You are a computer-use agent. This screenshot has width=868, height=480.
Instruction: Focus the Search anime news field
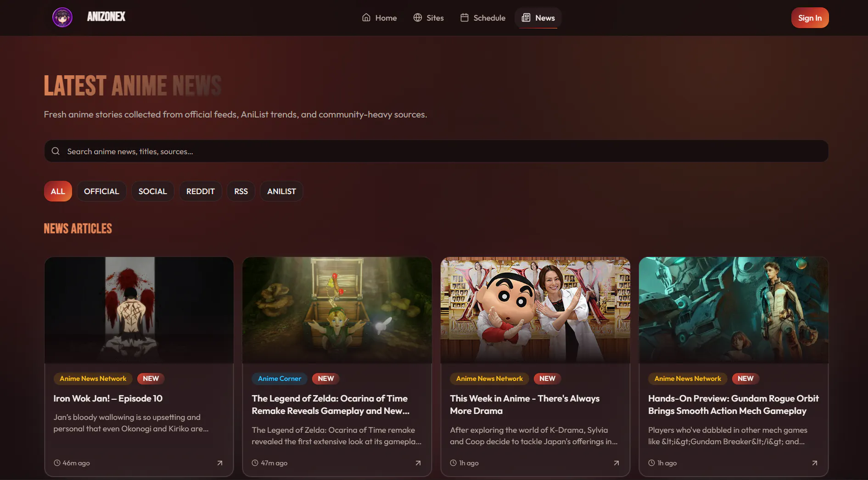coord(436,151)
